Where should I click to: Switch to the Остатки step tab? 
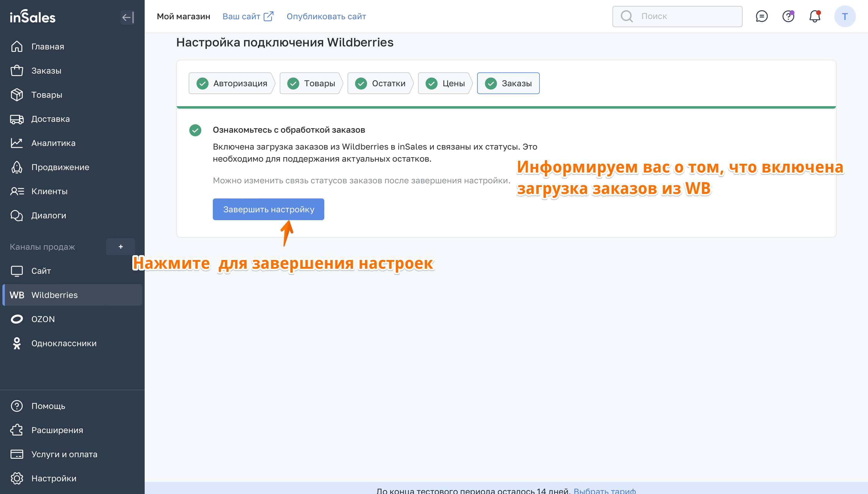coord(380,83)
